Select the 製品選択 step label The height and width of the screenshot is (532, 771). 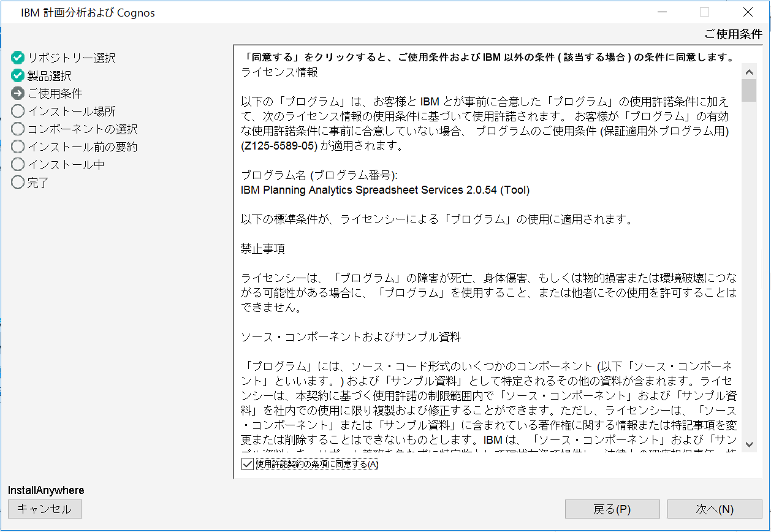coord(49,76)
